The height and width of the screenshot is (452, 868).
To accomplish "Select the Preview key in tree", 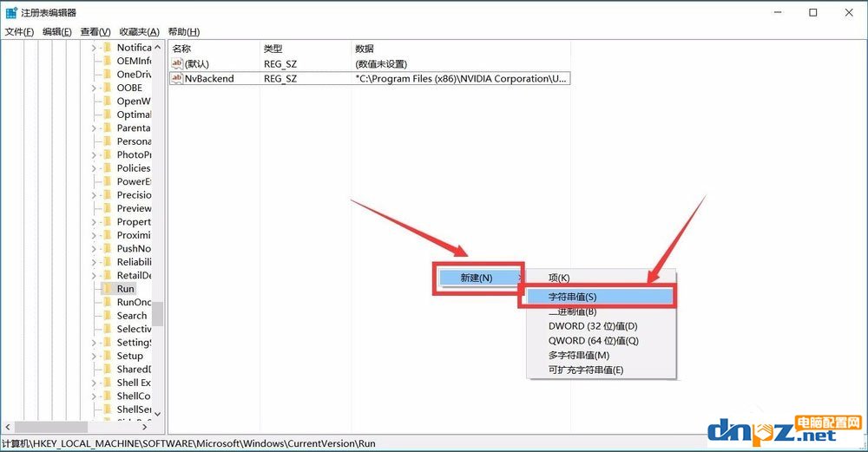I will pos(134,208).
